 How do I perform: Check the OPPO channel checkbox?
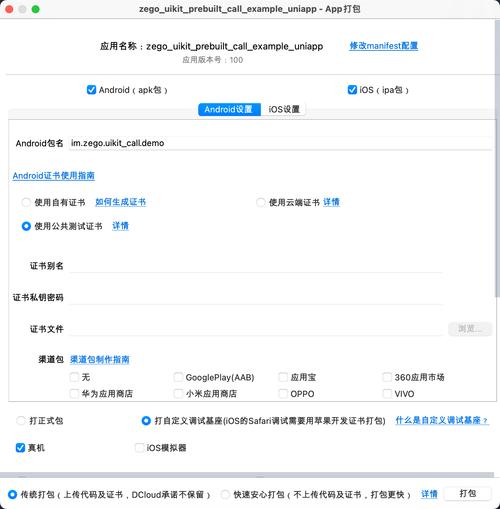[283, 394]
